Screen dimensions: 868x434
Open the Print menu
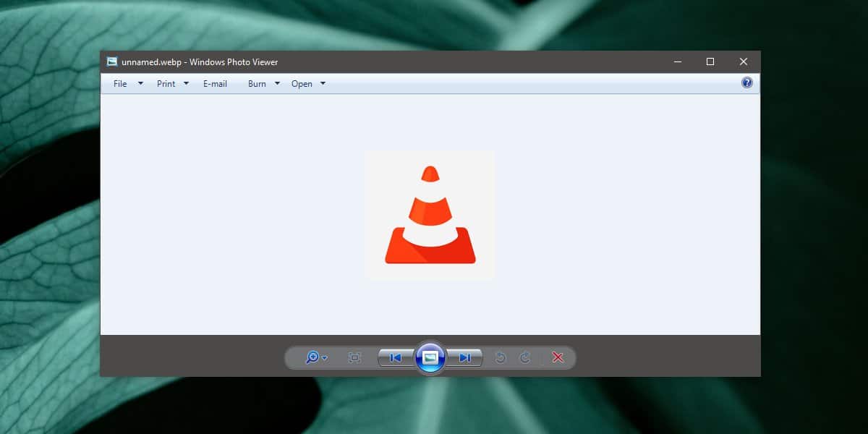click(x=166, y=84)
